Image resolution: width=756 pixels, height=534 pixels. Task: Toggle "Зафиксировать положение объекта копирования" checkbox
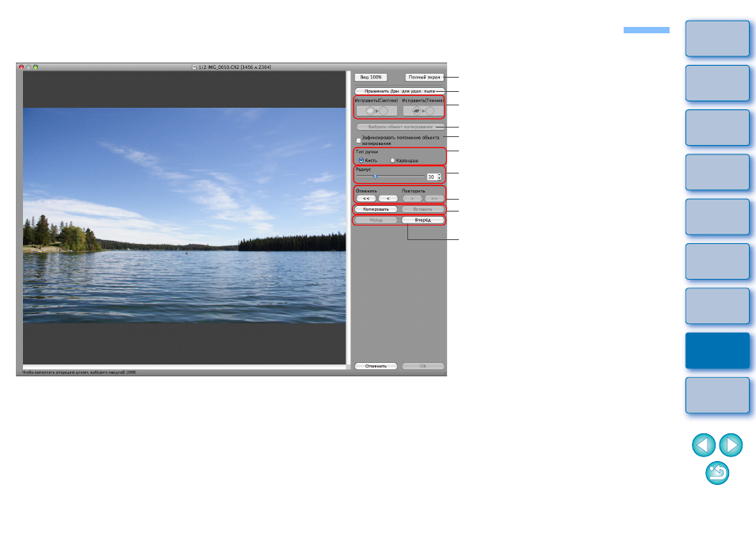pyautogui.click(x=358, y=141)
